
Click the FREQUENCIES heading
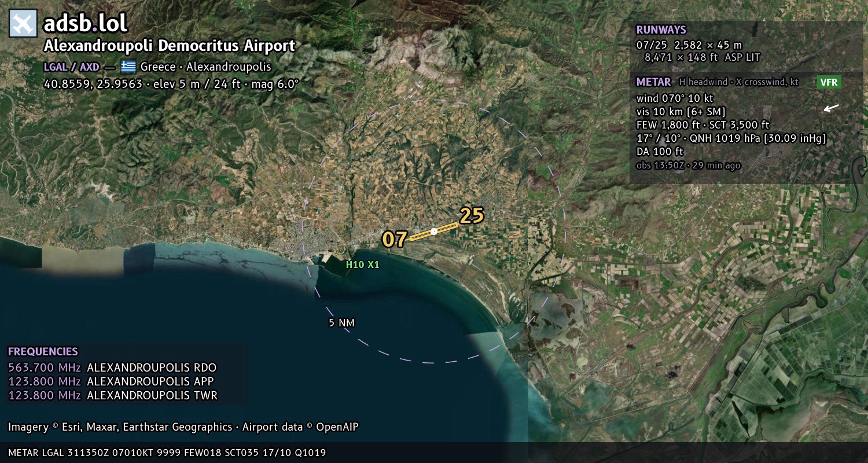pos(43,351)
